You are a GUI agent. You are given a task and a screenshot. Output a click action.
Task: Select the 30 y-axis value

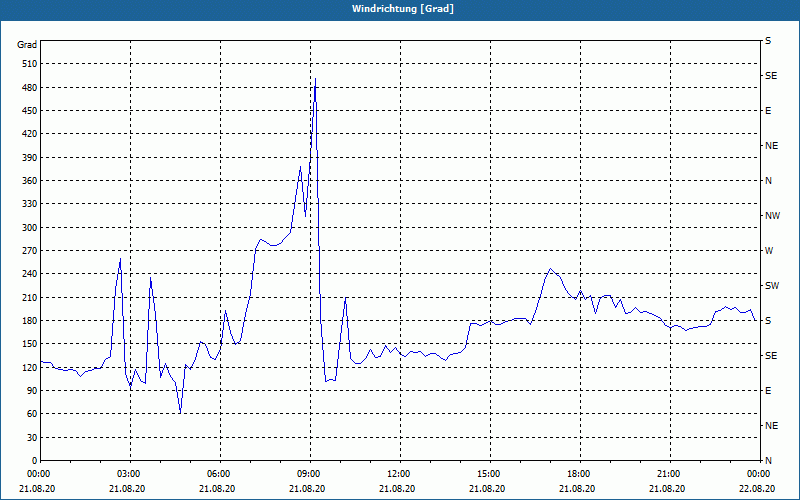click(x=32, y=437)
